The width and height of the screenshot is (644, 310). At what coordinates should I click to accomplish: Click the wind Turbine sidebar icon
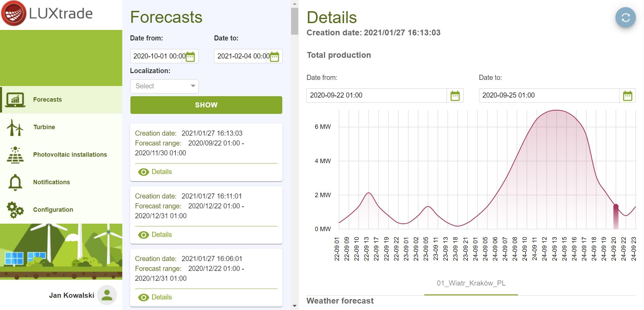point(15,127)
